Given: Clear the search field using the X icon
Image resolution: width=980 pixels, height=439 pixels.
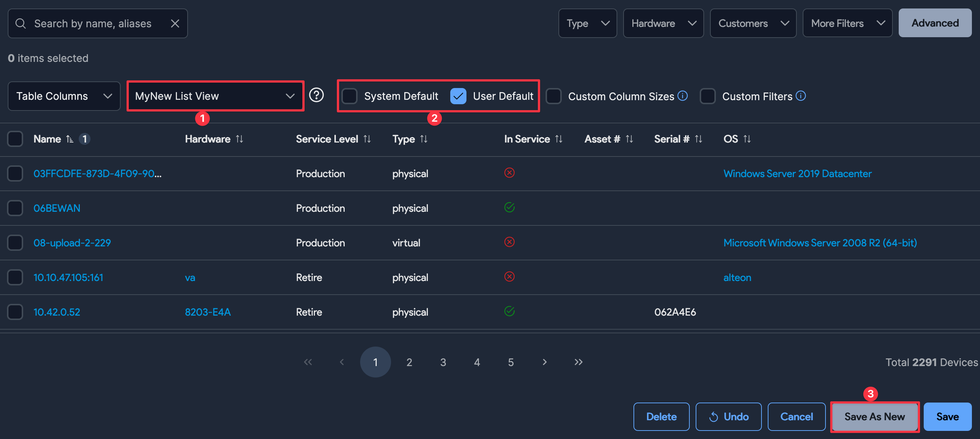Looking at the screenshot, I should click(x=175, y=23).
